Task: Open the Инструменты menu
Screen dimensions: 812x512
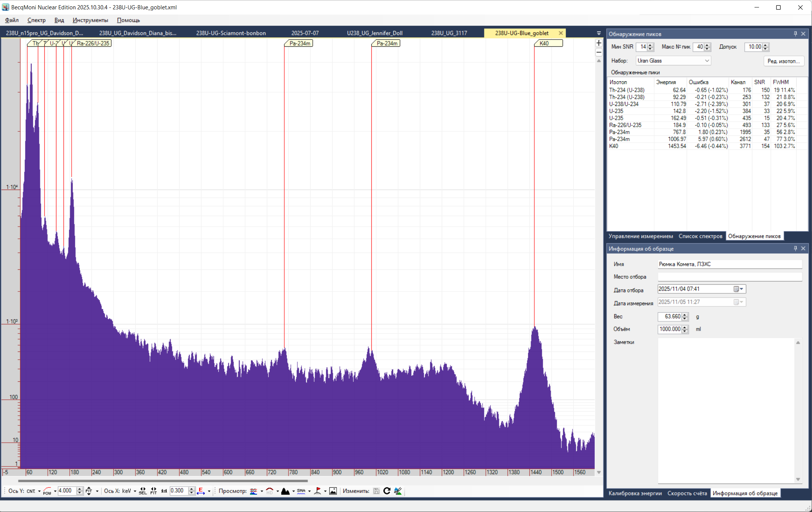Action: (x=90, y=20)
